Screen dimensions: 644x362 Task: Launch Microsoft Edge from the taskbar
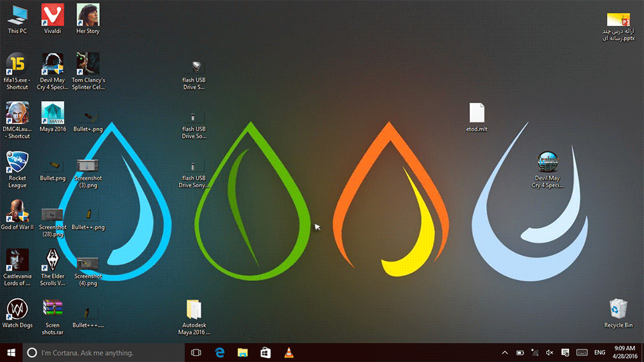(220, 353)
